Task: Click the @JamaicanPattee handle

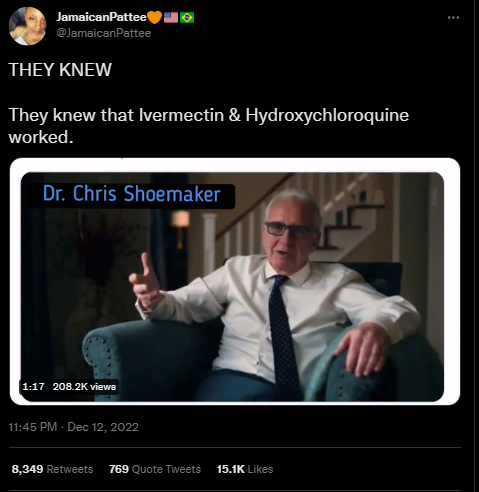Action: pyautogui.click(x=104, y=33)
